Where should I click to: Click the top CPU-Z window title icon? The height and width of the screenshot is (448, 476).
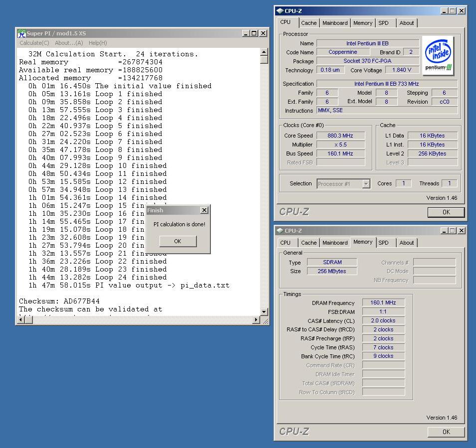point(280,11)
